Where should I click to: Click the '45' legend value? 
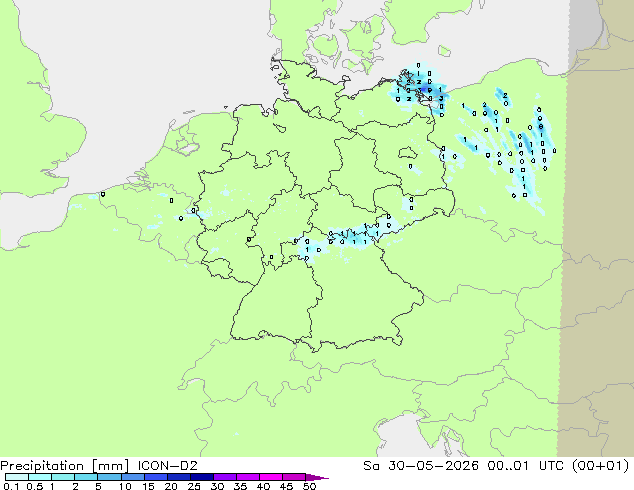286,486
